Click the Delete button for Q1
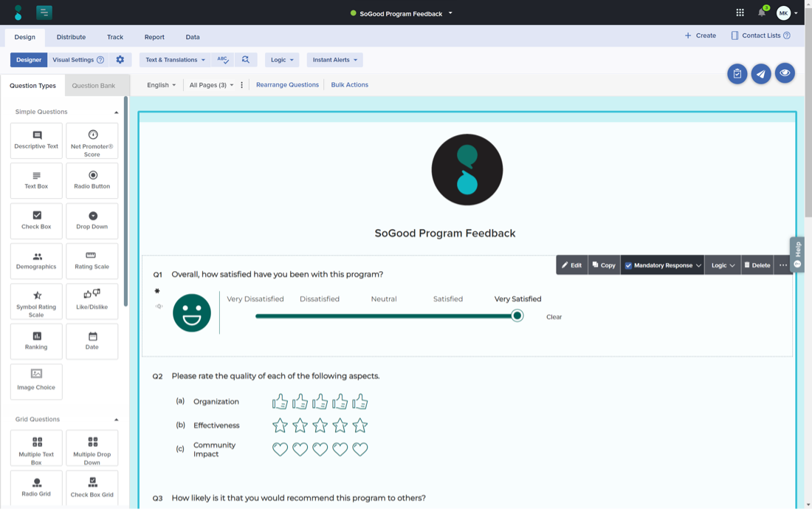The image size is (812, 512). pyautogui.click(x=757, y=265)
